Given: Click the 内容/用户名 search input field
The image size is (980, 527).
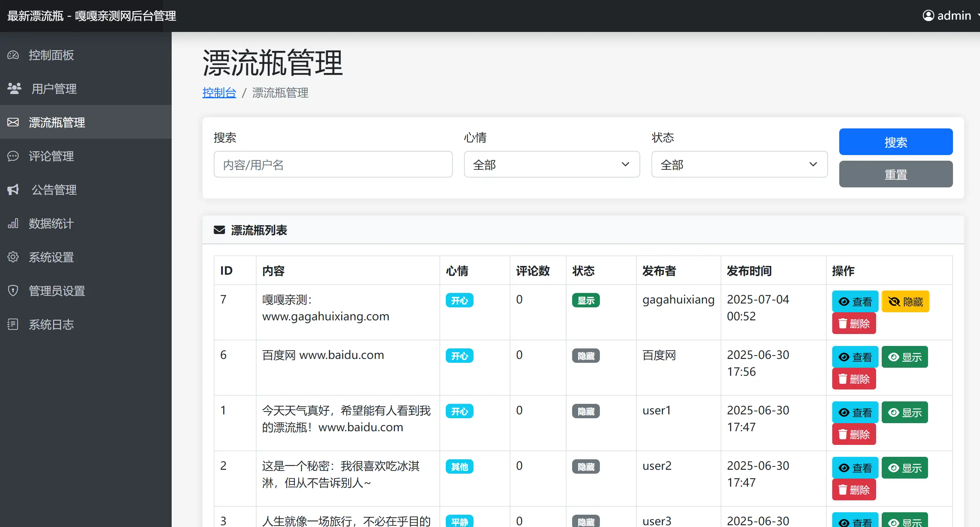Looking at the screenshot, I should (333, 164).
